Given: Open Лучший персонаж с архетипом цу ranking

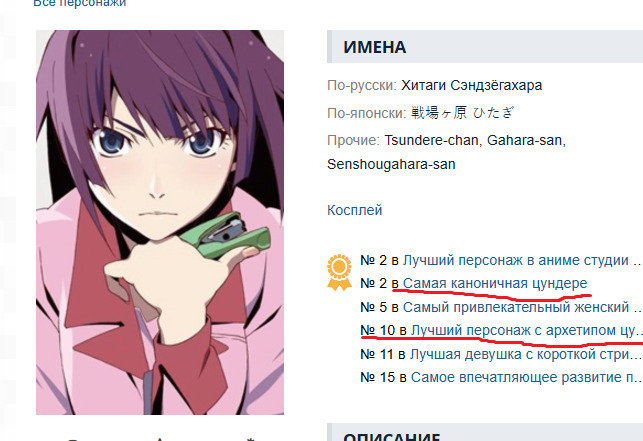Looking at the screenshot, I should click(x=527, y=330).
